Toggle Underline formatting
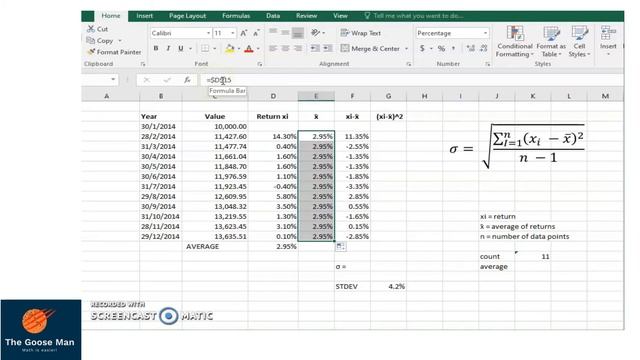This screenshot has height=360, width=640. 180,49
